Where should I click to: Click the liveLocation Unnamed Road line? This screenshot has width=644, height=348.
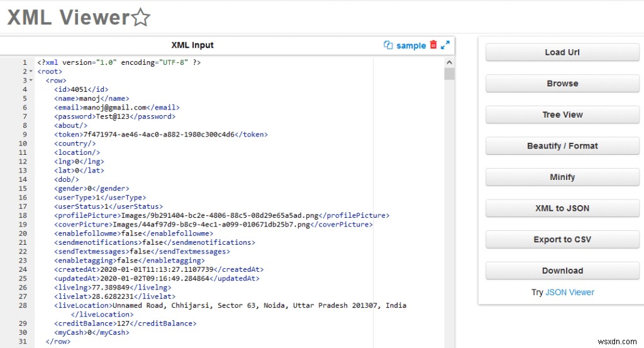click(x=230, y=306)
